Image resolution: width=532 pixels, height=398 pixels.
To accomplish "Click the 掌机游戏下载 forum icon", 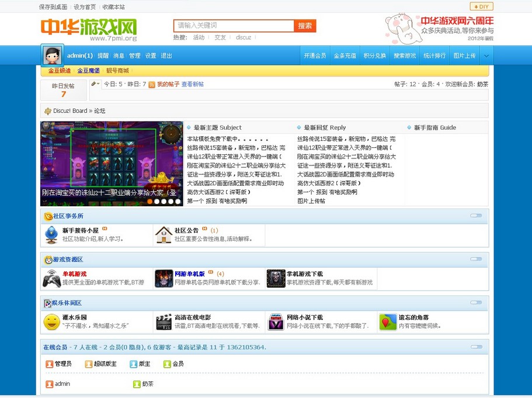I will (x=276, y=278).
